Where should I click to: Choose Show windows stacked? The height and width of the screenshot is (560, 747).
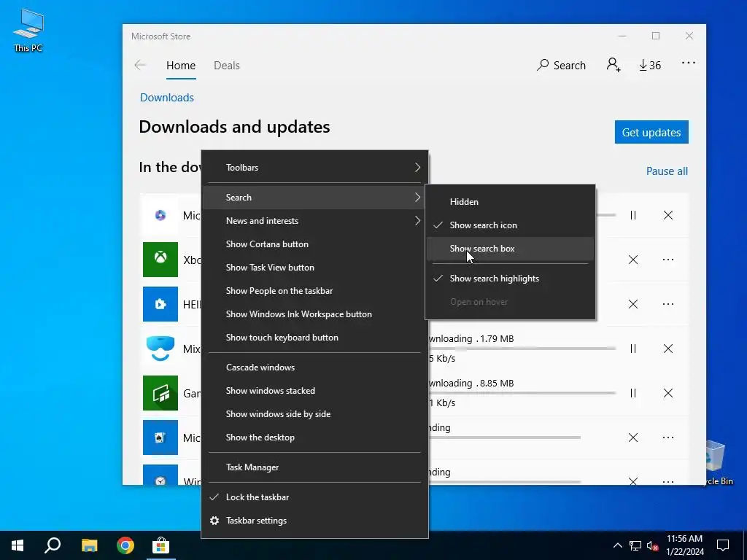pyautogui.click(x=315, y=391)
